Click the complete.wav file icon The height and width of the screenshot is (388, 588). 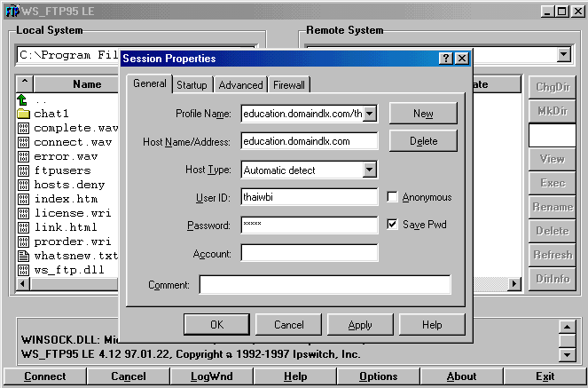23,128
